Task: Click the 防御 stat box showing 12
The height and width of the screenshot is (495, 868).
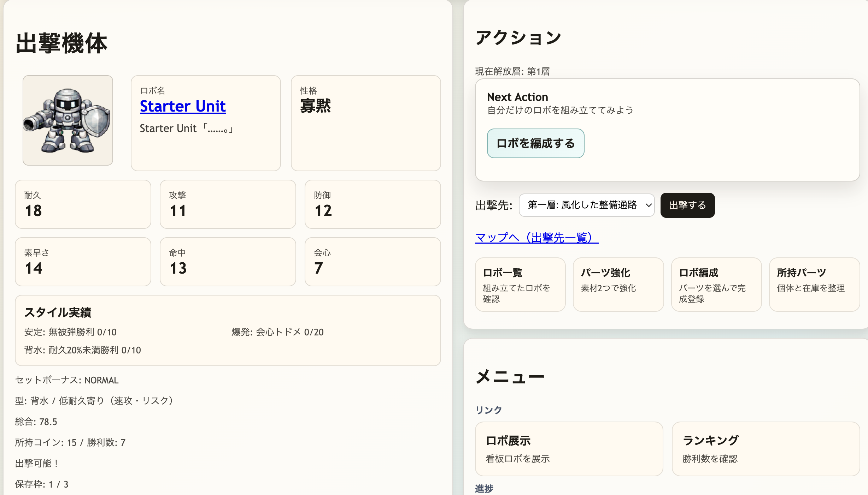Action: [373, 204]
